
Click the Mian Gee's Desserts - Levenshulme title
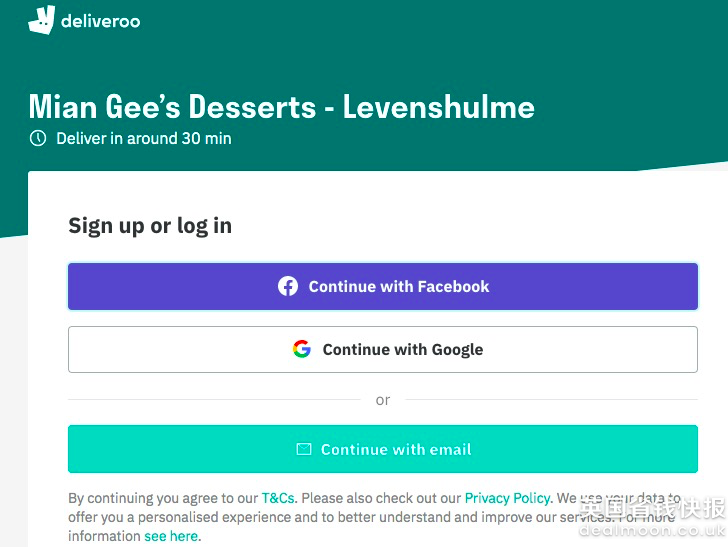[x=281, y=107]
